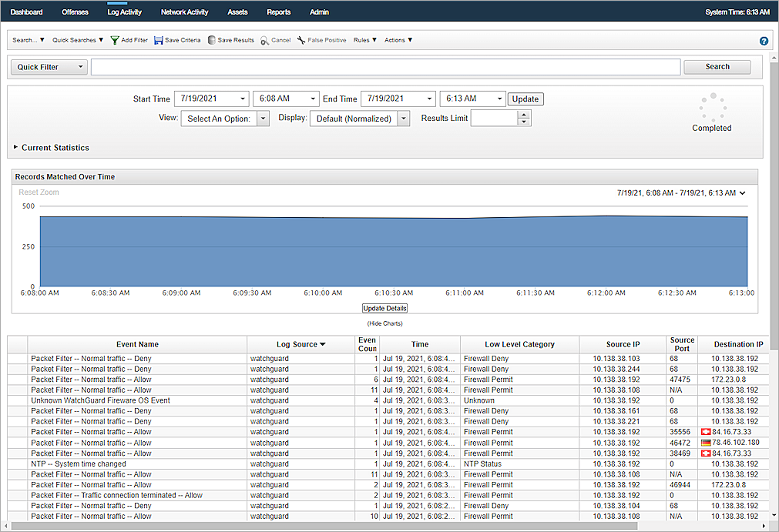Click the False Positive icon
Viewport: 779px width, 532px height.
click(x=301, y=40)
